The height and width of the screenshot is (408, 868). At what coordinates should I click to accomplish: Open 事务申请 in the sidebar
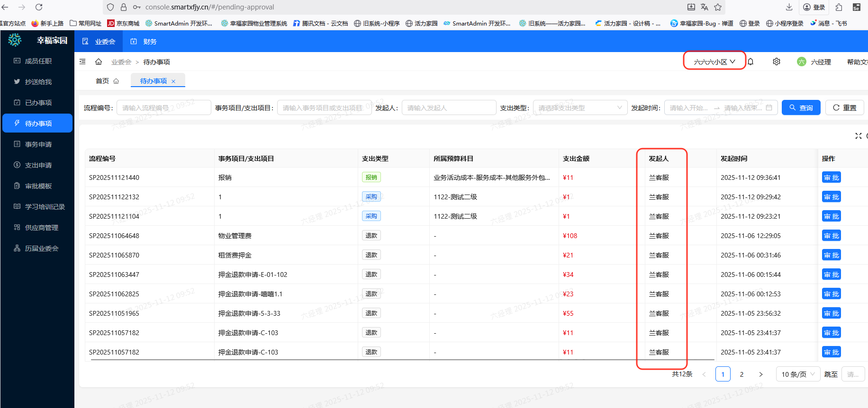click(x=37, y=144)
